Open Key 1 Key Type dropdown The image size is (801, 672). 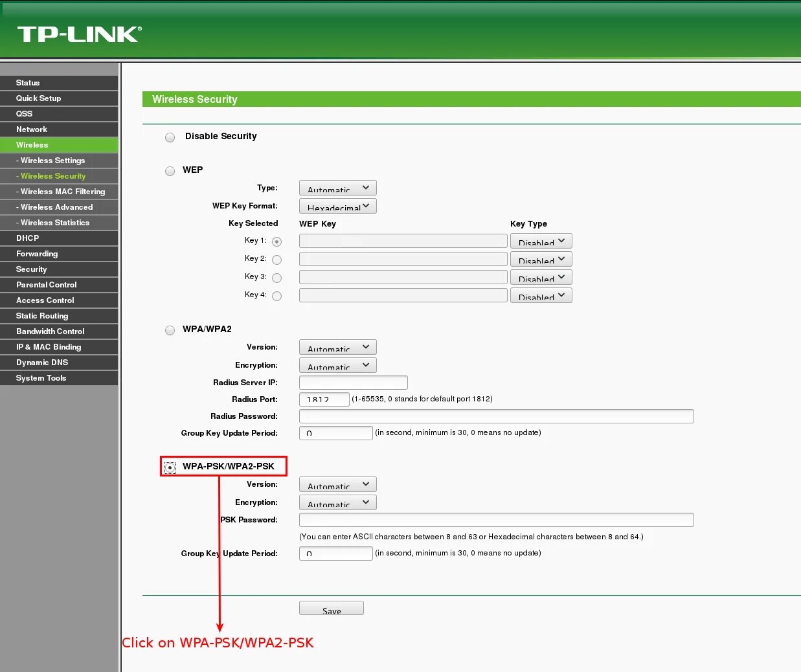pyautogui.click(x=541, y=241)
